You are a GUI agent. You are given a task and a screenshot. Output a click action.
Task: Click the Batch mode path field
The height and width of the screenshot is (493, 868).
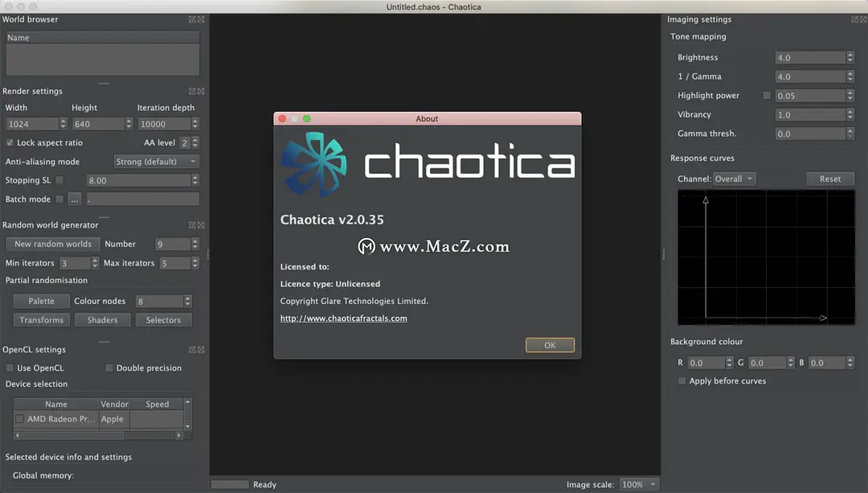pyautogui.click(x=142, y=199)
